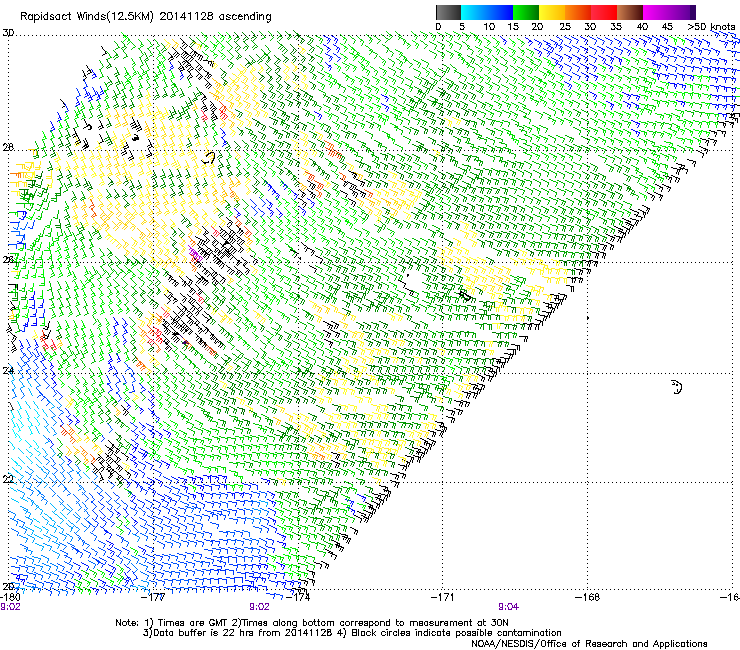Screen dimensions: 740x650
Task: Click the 'Data buffer is 22 hrs' note line
Action: 352,633
